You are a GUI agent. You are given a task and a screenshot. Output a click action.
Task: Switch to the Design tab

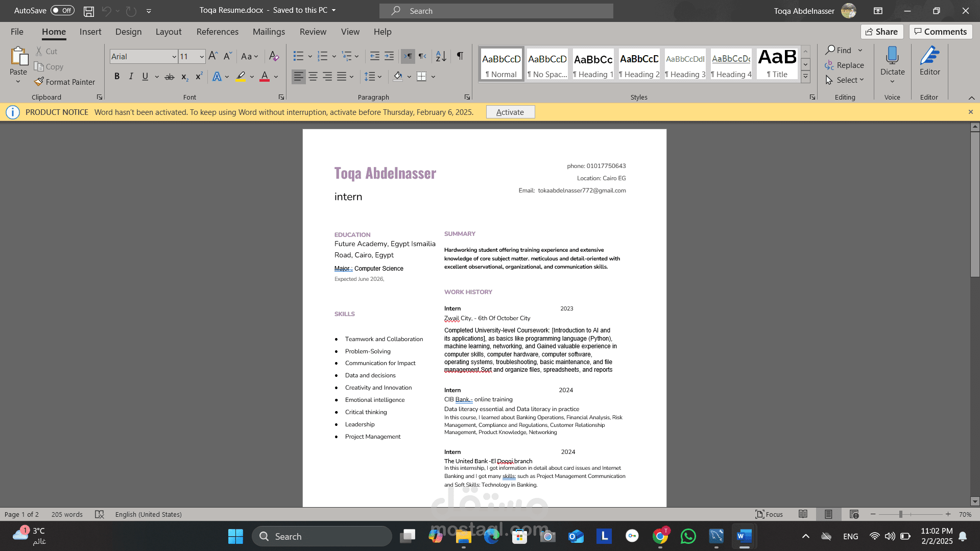(128, 32)
